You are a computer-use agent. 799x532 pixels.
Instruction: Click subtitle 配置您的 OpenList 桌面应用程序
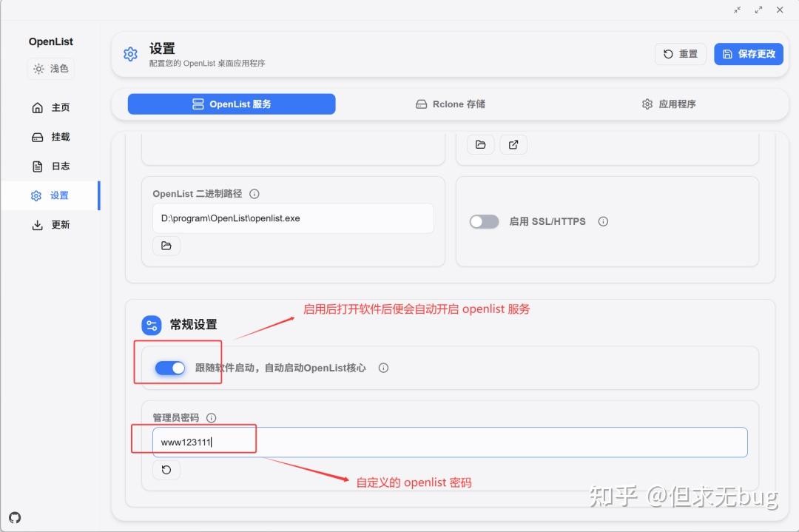tap(207, 63)
